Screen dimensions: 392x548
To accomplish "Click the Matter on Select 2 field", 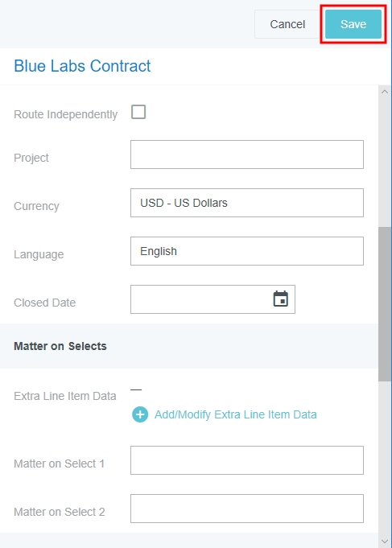I will (247, 509).
